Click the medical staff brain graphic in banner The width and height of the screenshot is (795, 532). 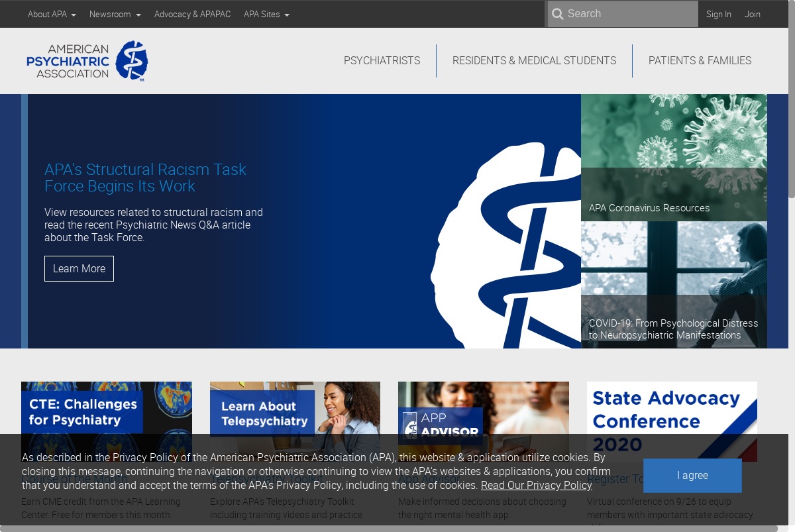click(506, 245)
